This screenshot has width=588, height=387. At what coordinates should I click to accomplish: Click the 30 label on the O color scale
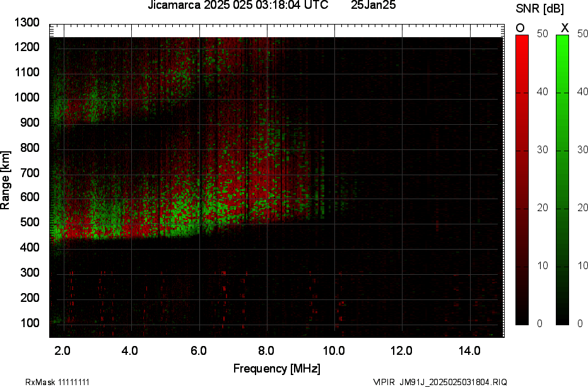(543, 149)
